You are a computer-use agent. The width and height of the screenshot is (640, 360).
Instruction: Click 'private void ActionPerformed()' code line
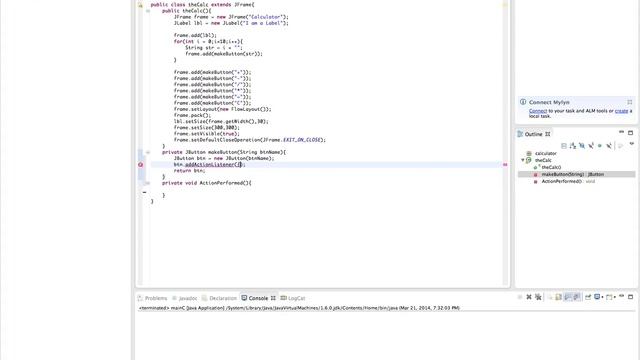pyautogui.click(x=207, y=183)
